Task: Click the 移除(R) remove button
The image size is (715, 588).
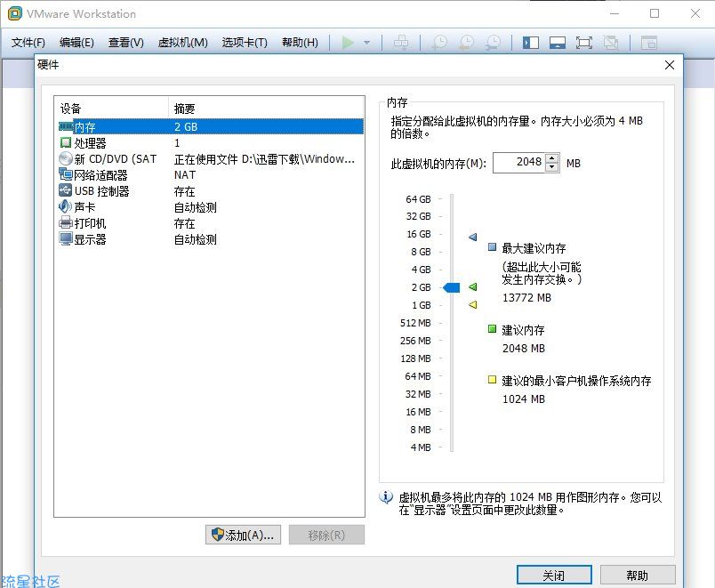Action: pos(326,535)
